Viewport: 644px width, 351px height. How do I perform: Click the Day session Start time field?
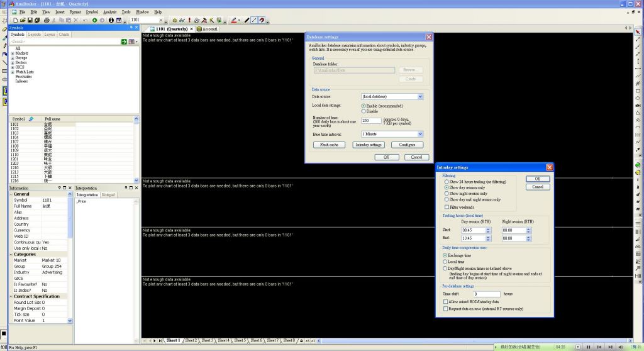click(x=473, y=230)
